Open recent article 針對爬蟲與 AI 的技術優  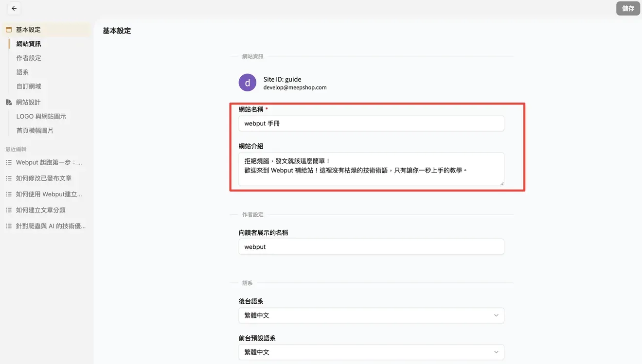click(51, 226)
